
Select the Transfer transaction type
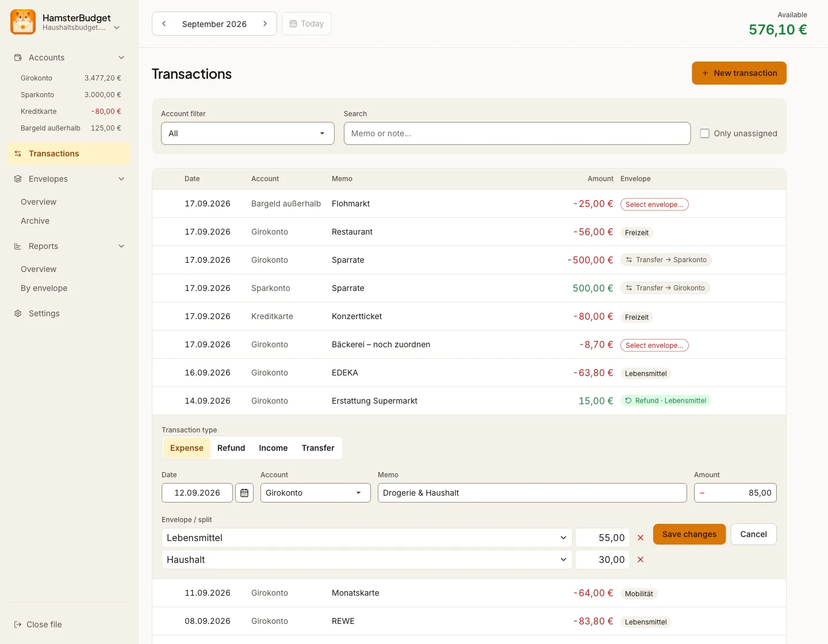(318, 448)
